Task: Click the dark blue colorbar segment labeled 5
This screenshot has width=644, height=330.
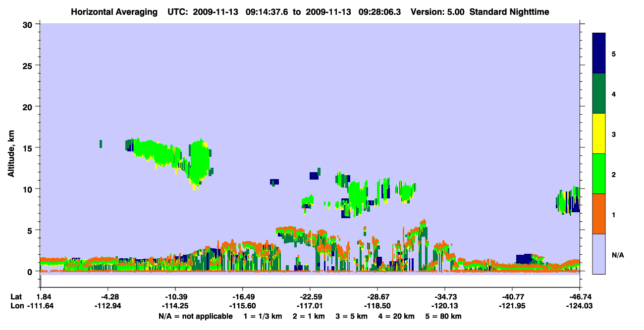Action: pos(599,53)
